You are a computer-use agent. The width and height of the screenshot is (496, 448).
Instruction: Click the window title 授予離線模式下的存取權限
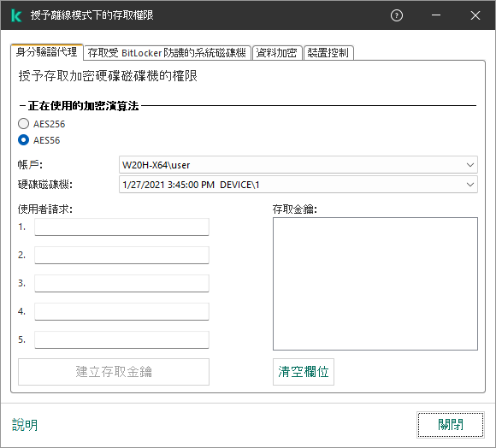pyautogui.click(x=92, y=15)
